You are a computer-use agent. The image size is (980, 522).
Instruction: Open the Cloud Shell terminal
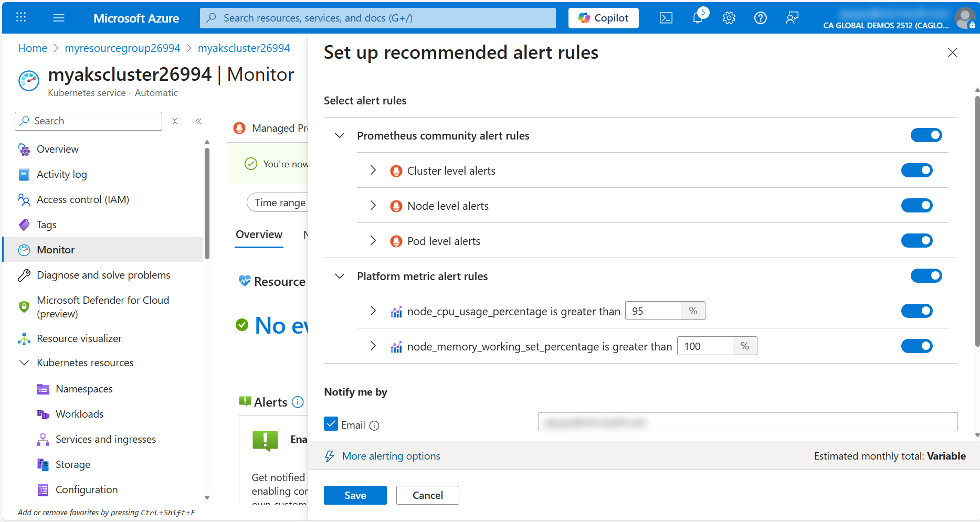tap(666, 17)
